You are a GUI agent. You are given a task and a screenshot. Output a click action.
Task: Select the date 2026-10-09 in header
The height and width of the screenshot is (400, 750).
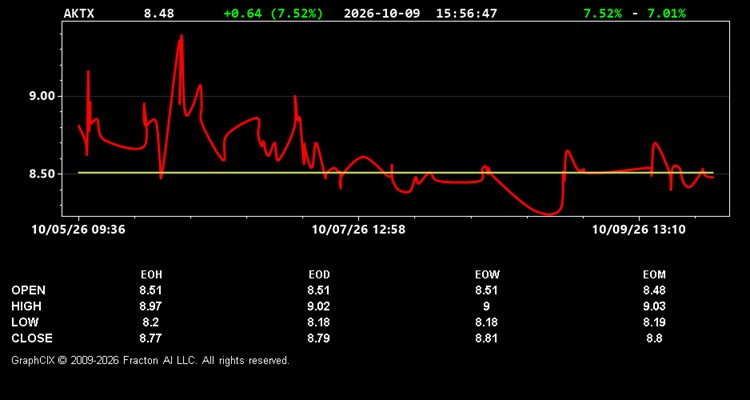[x=382, y=13]
